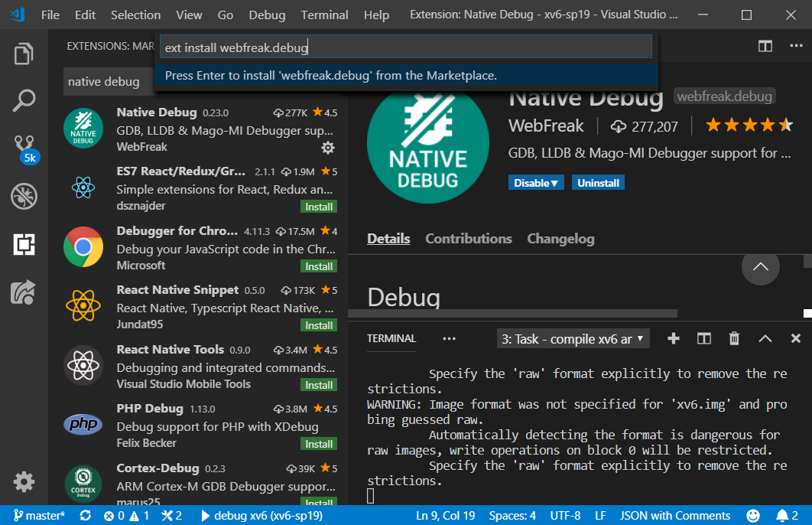The height and width of the screenshot is (525, 812).
Task: Start debug xv6 from status bar
Action: tap(261, 516)
